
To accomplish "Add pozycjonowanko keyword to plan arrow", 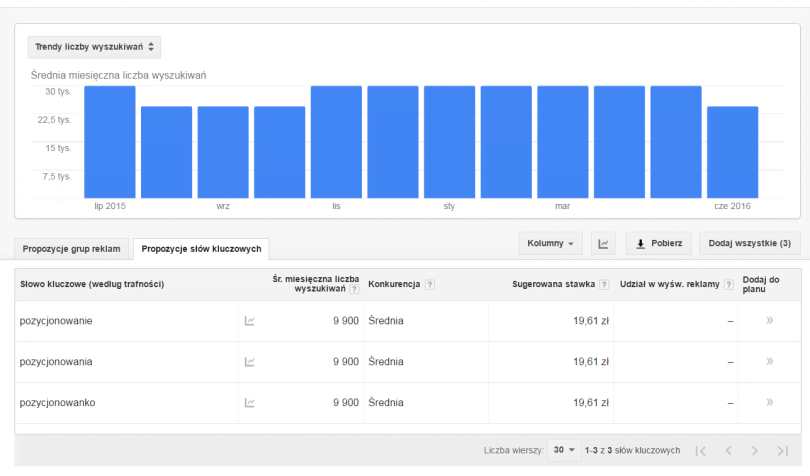I will (769, 403).
